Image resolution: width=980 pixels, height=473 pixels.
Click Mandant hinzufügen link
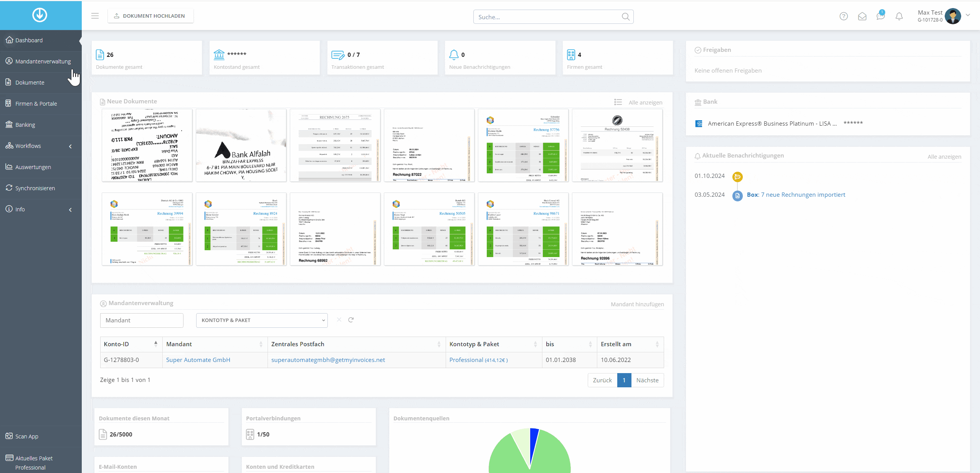(x=637, y=304)
